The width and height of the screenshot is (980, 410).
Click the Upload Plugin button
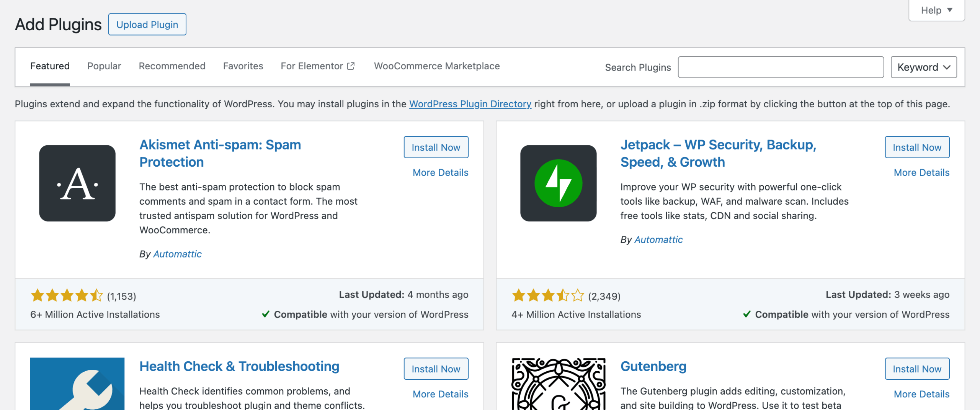(x=147, y=25)
